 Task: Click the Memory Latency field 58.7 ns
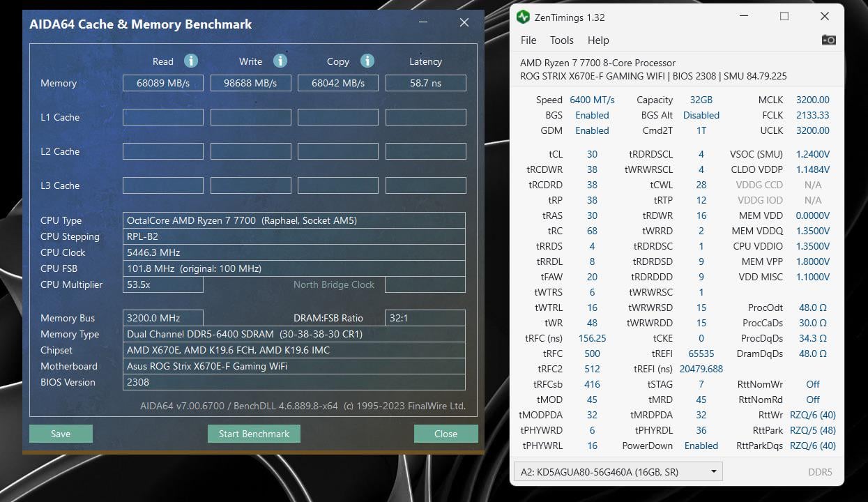(x=426, y=83)
